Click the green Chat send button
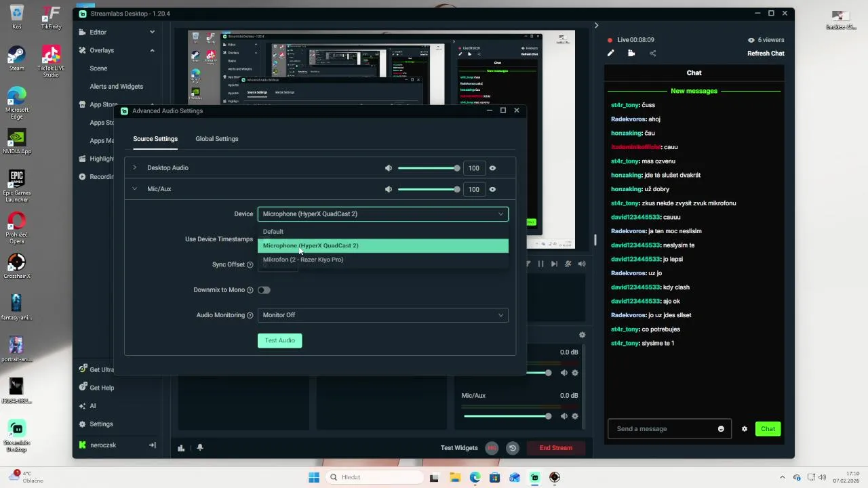Viewport: 868px width, 488px height. click(768, 429)
